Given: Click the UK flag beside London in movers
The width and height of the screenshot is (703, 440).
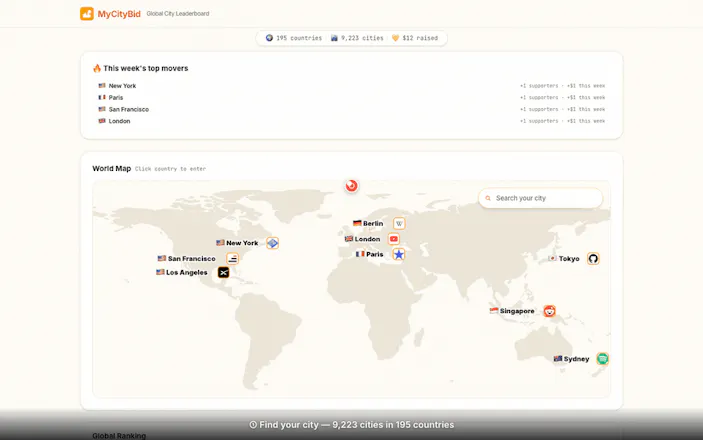Looking at the screenshot, I should [102, 121].
